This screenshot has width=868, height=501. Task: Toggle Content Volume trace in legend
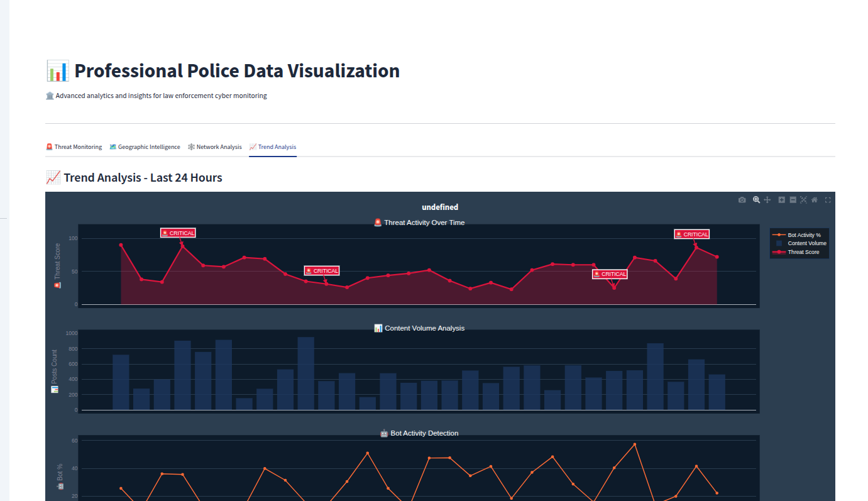pyautogui.click(x=799, y=243)
